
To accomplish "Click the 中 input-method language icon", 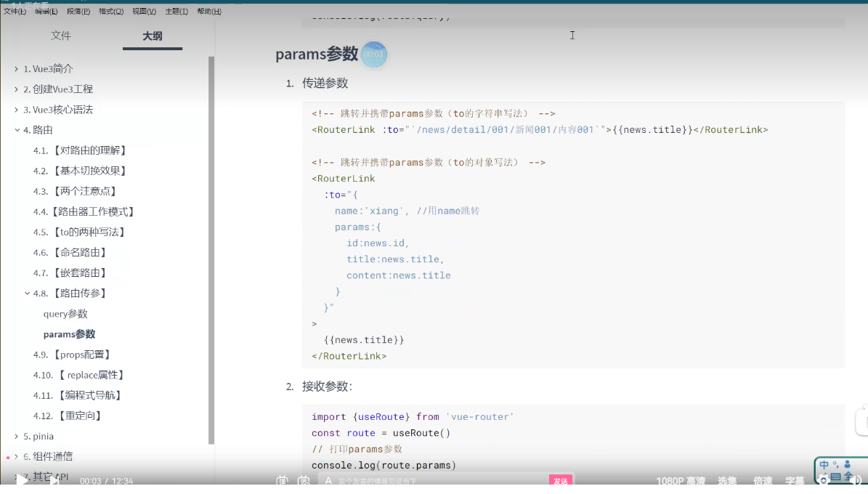I will (x=824, y=465).
